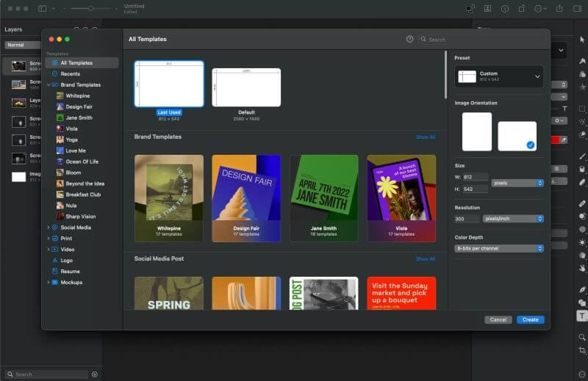Expand the Social Media category chevron
This screenshot has height=381, width=588.
(49, 228)
